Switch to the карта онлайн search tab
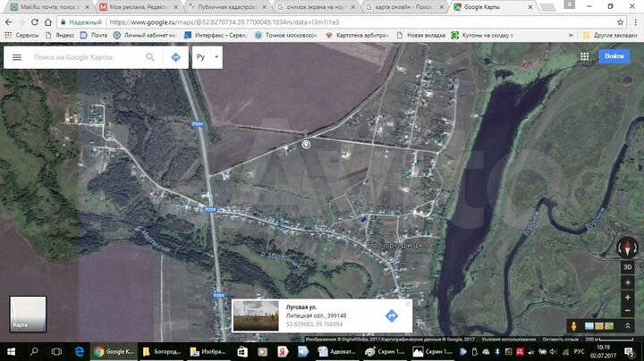Viewport: 644px width, 361px height. point(406,7)
